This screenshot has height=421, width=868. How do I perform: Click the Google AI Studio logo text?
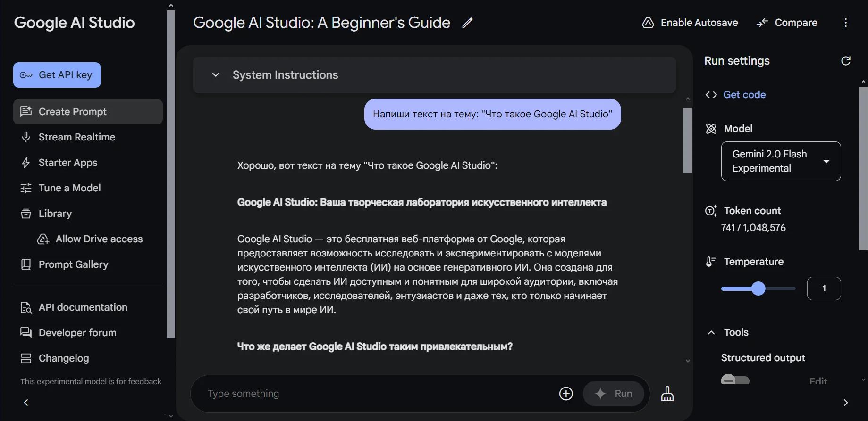[75, 23]
